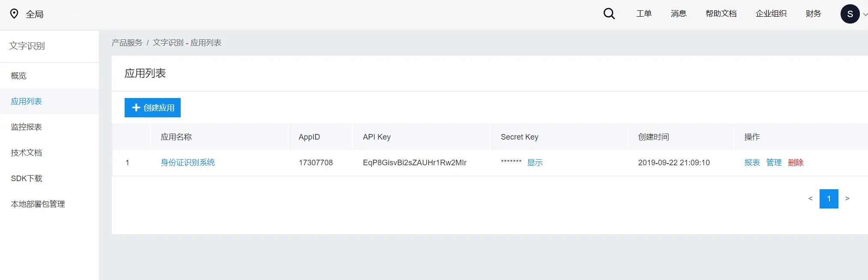Select 概览 in the sidebar
The height and width of the screenshot is (280, 868).
pos(19,76)
